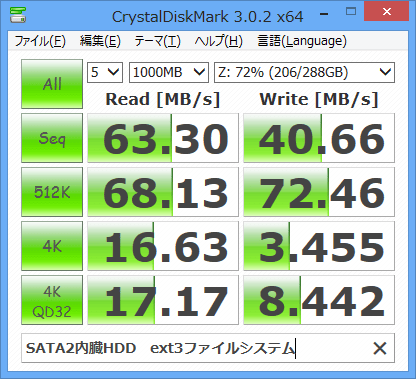Open the test count dropdown showing 5

105,72
